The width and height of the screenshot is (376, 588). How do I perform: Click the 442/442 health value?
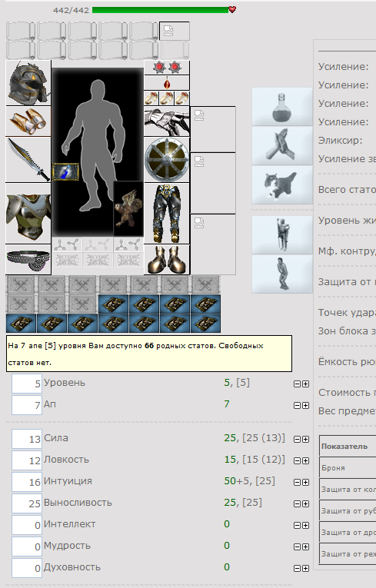click(71, 10)
